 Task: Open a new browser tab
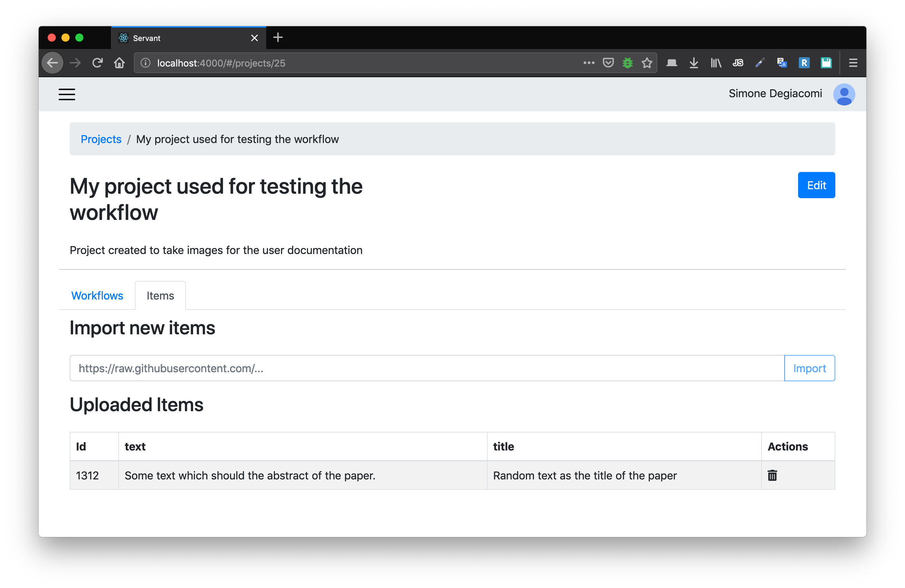tap(278, 38)
